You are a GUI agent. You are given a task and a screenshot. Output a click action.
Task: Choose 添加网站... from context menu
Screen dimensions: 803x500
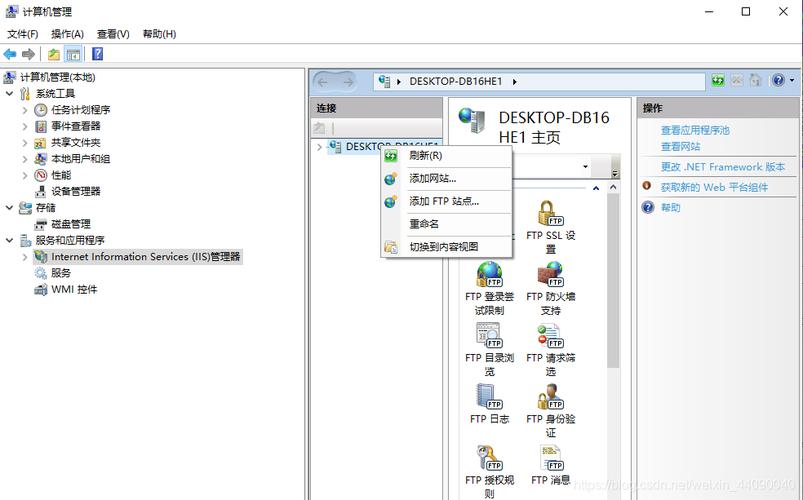[432, 178]
